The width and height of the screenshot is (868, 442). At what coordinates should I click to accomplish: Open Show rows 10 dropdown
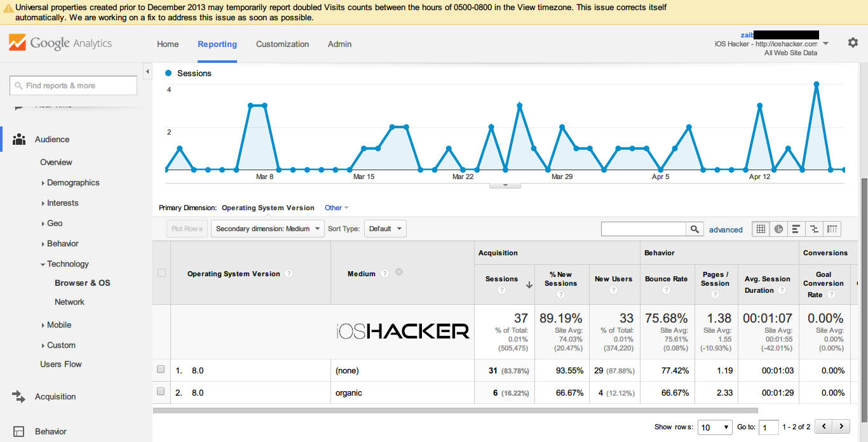click(715, 427)
